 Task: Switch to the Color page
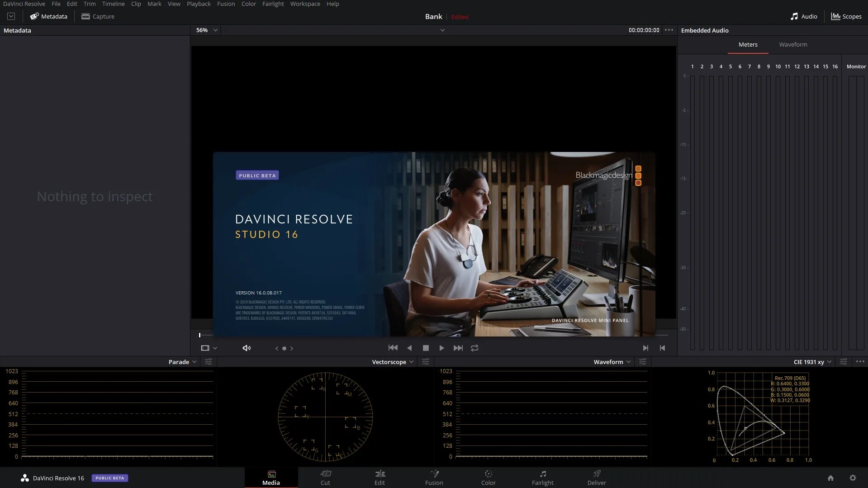pos(488,478)
